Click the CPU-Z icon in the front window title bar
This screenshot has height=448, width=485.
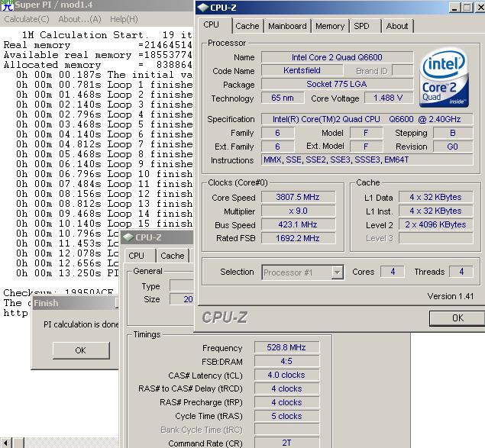coord(202,8)
